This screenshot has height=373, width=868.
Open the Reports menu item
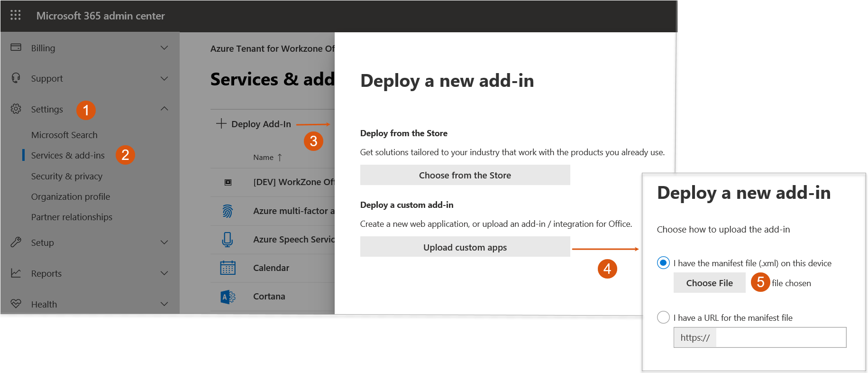46,273
